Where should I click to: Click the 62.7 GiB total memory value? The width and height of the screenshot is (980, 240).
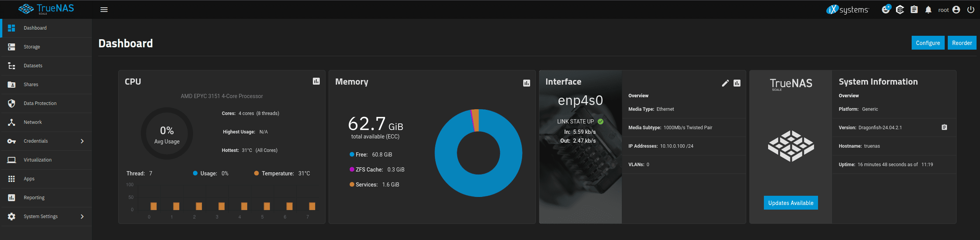point(375,124)
